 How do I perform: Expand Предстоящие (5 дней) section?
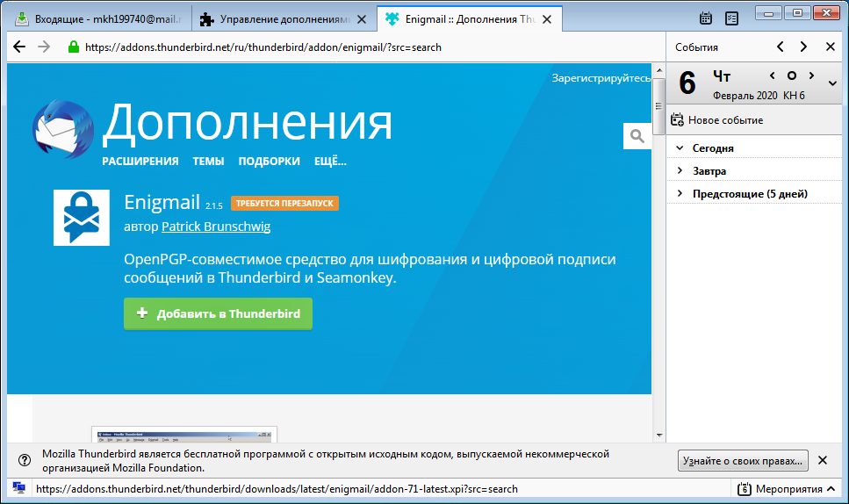click(680, 193)
